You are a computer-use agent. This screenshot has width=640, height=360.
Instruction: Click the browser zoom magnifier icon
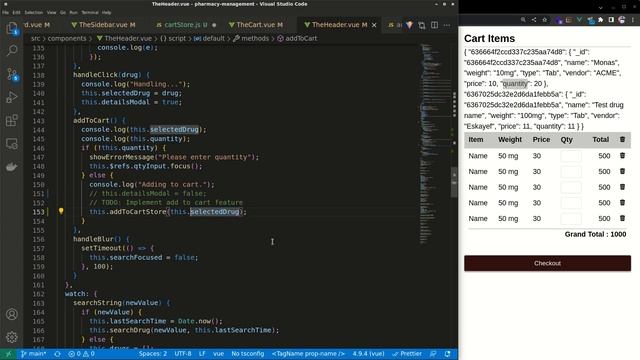coord(523,20)
